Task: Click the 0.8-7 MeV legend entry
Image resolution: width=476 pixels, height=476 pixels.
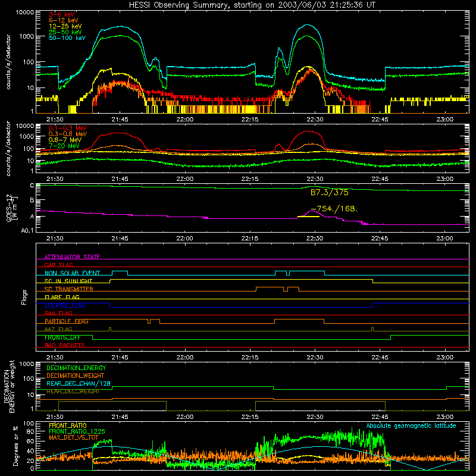Action: tap(65, 140)
